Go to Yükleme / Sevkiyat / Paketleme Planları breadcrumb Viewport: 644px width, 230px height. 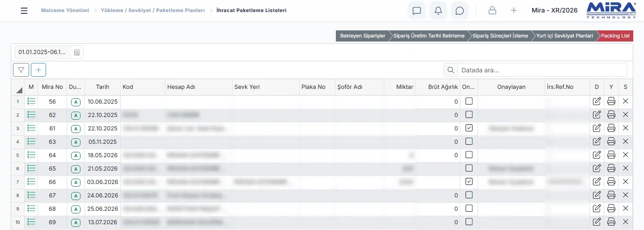(153, 10)
